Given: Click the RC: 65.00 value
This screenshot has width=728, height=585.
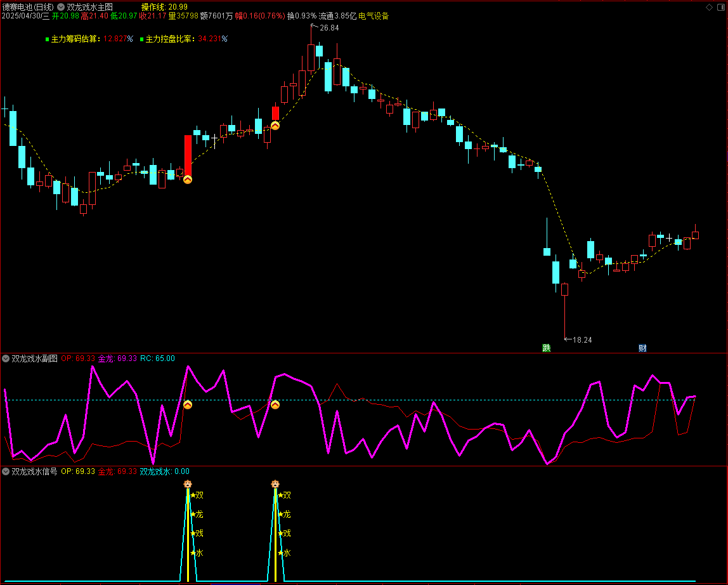Looking at the screenshot, I should [157, 358].
